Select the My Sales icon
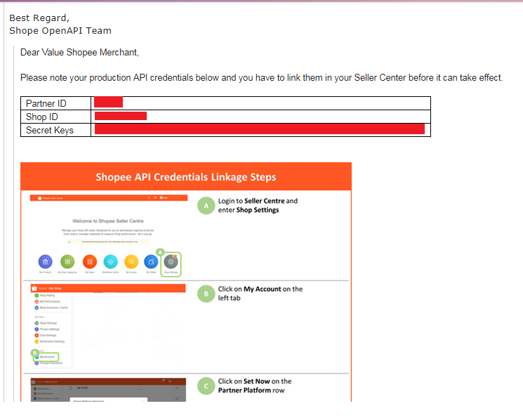 [89, 261]
